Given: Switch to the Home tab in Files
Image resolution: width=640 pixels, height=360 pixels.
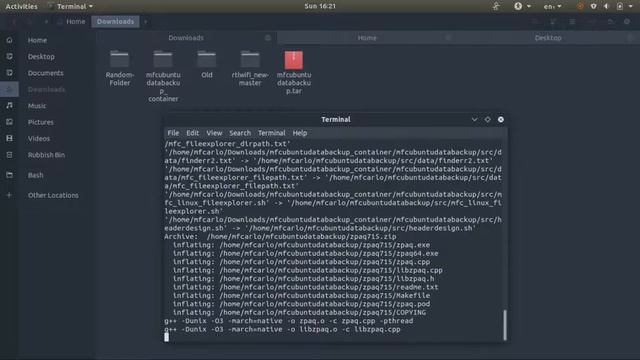Looking at the screenshot, I should tap(367, 38).
